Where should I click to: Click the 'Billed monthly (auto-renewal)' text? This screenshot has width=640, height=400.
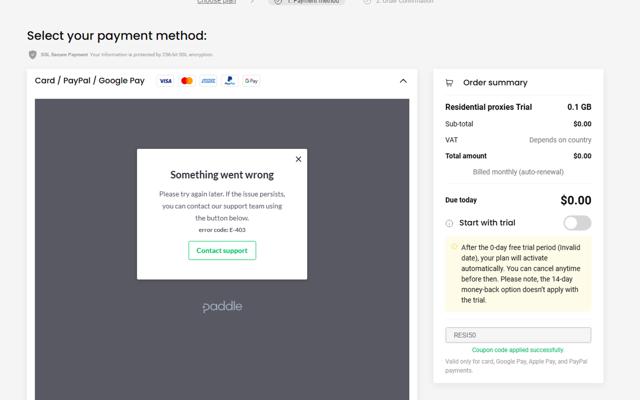coord(518,172)
